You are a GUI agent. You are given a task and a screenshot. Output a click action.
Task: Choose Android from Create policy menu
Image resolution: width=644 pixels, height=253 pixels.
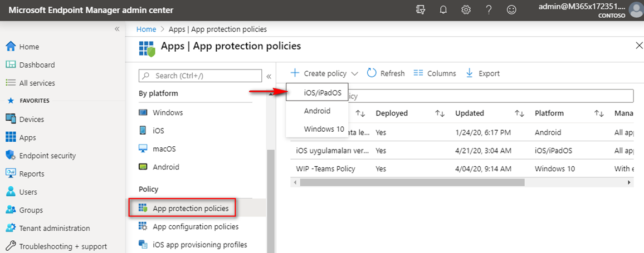(x=317, y=111)
